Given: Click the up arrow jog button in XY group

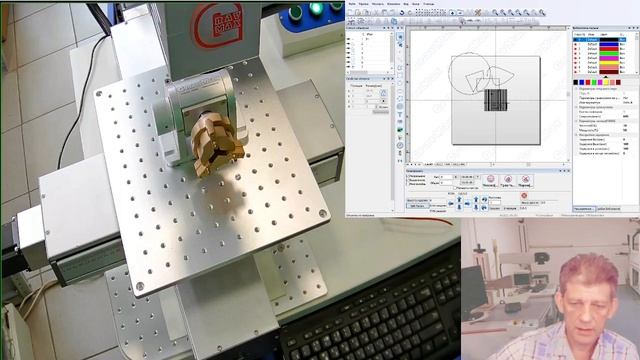Looking at the screenshot, I should coord(459,199).
